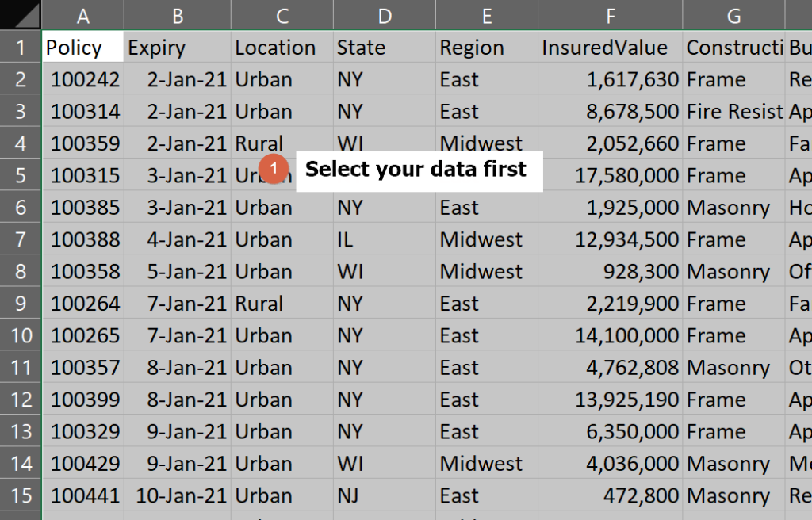Select cell with policy 100265
The height and width of the screenshot is (520, 812).
82,335
